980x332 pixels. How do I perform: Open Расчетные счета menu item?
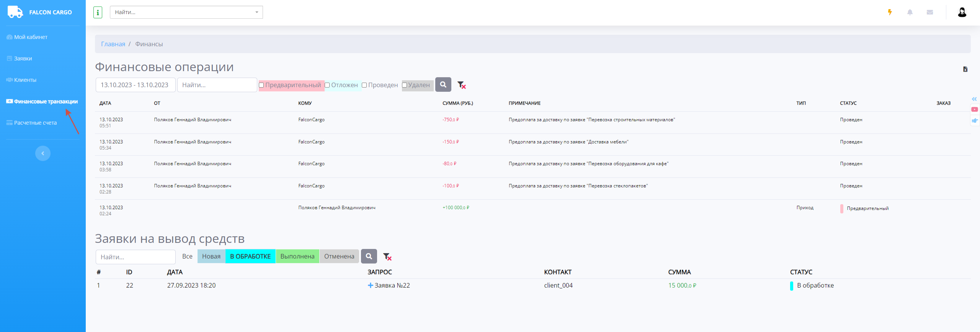click(x=35, y=123)
